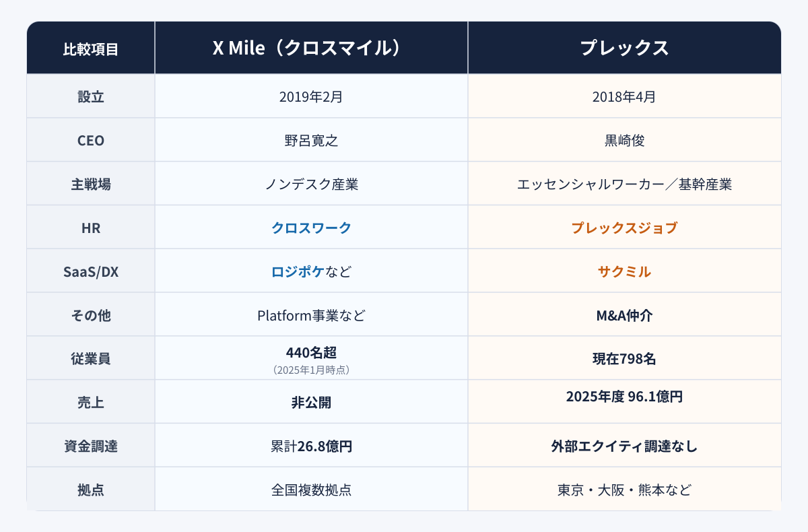
Task: Select the 2025年度 96.1億円 sales cell
Action: pyautogui.click(x=624, y=402)
